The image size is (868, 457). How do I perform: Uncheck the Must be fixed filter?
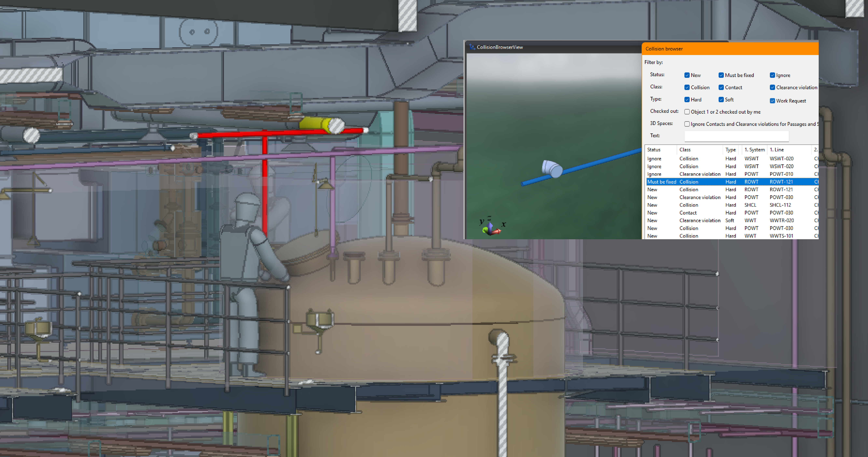click(721, 75)
